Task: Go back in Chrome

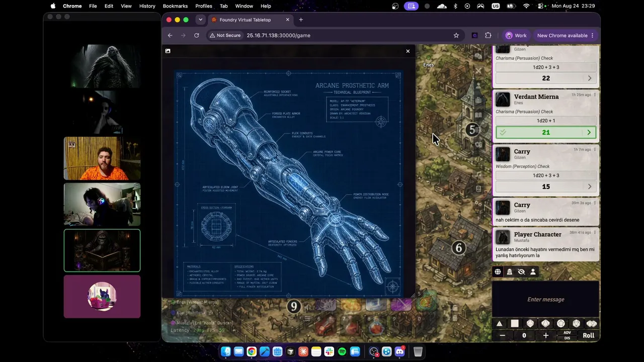Action: (x=170, y=35)
